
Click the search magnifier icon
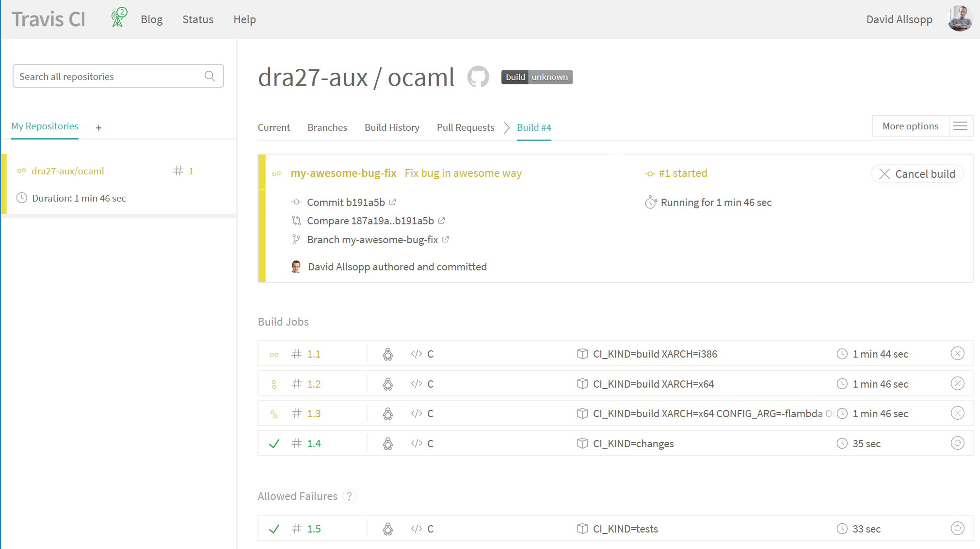(x=209, y=76)
